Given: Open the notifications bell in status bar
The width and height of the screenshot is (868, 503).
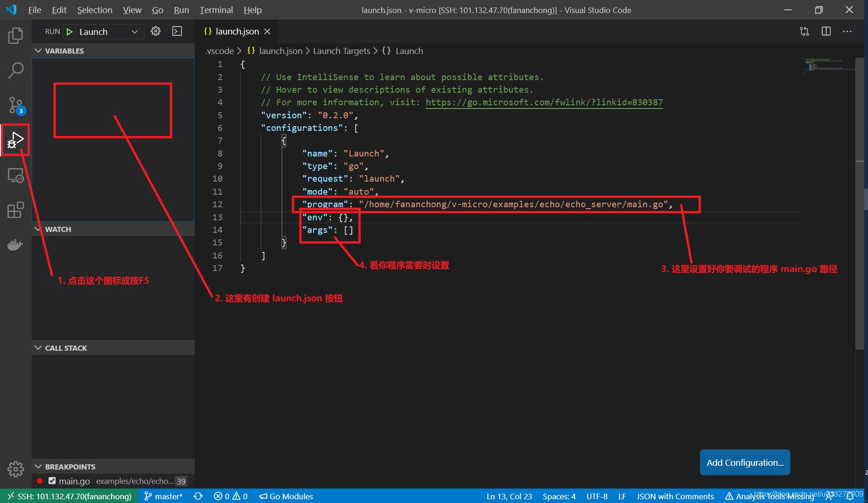Looking at the screenshot, I should point(850,496).
